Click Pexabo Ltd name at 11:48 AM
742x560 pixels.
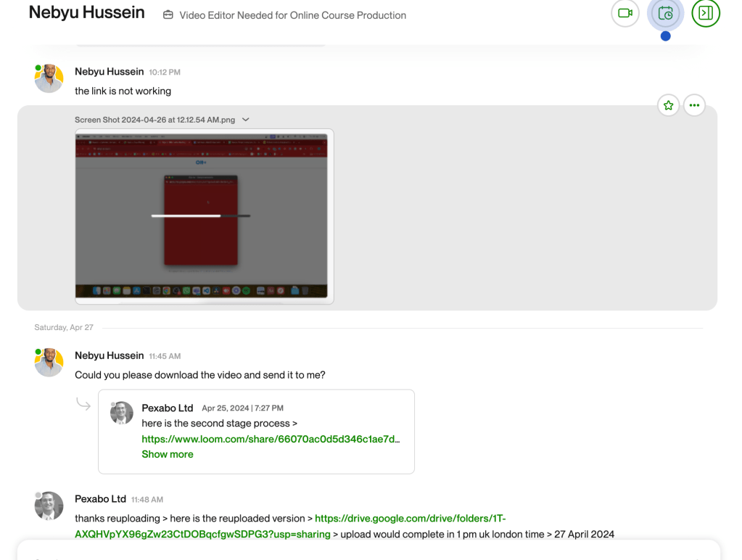tap(100, 499)
